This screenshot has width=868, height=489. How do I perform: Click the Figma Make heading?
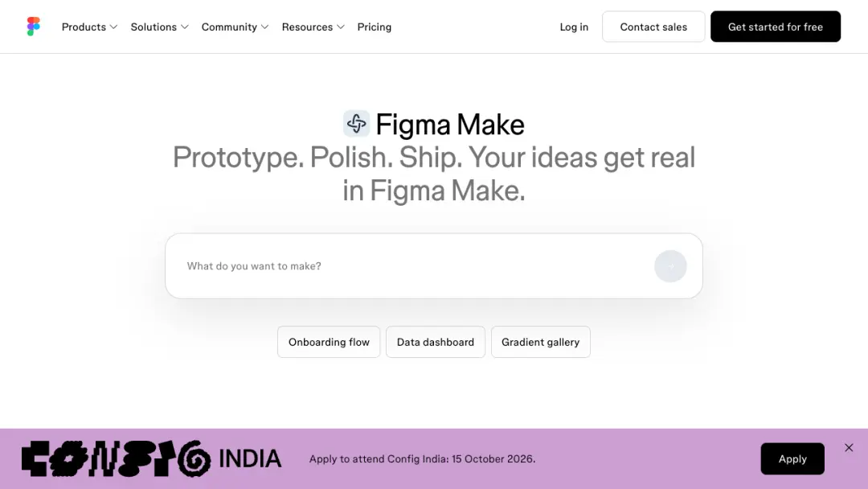(x=450, y=125)
